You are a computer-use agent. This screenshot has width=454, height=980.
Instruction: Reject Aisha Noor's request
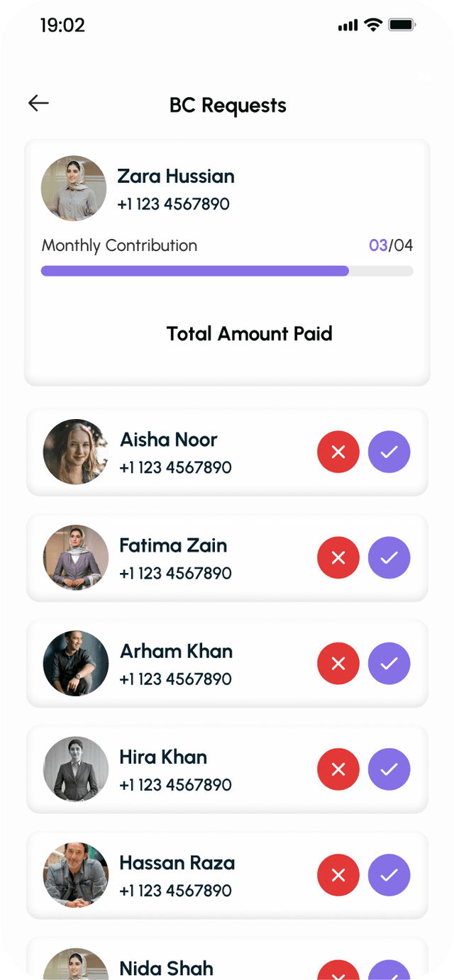pyautogui.click(x=338, y=452)
